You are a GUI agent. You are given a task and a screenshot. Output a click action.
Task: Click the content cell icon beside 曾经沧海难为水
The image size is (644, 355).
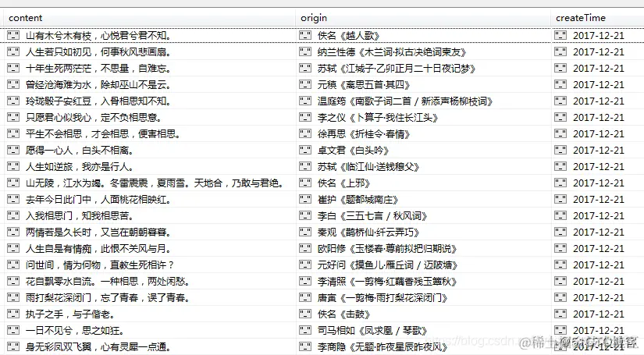click(13, 84)
